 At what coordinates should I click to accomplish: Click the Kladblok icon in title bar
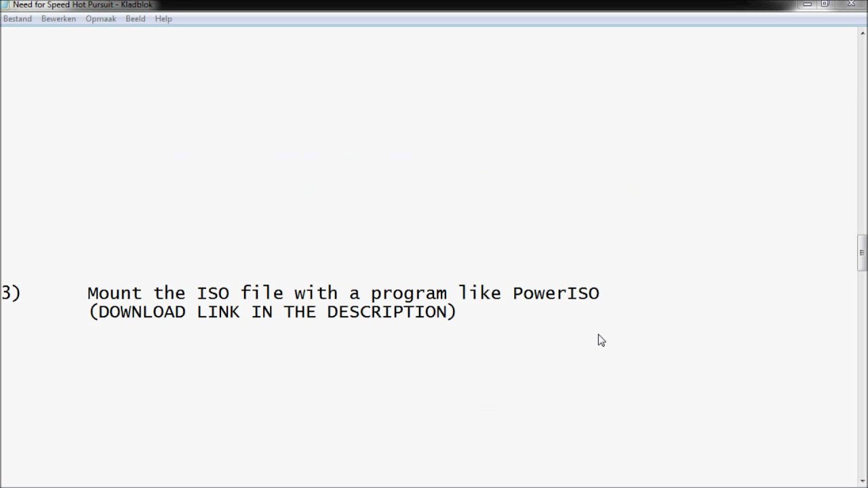pos(5,4)
